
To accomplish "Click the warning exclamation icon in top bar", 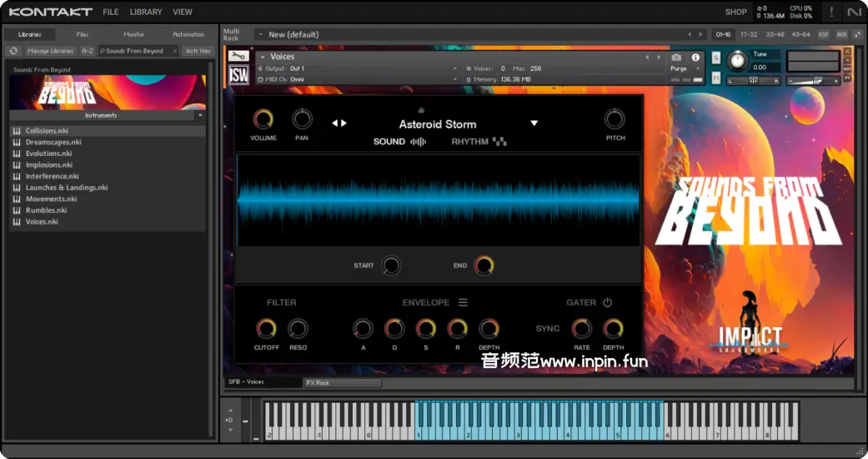I will tap(831, 12).
